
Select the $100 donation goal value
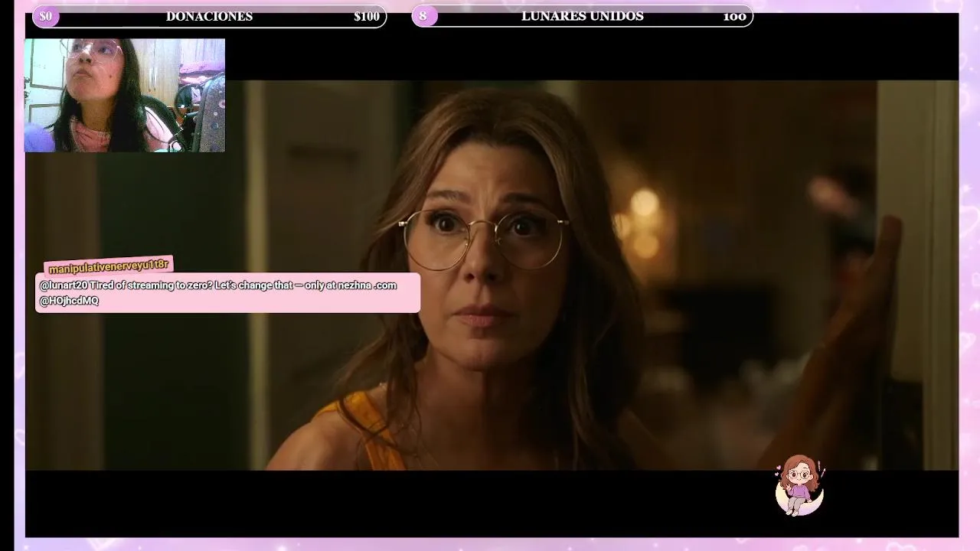coord(367,17)
